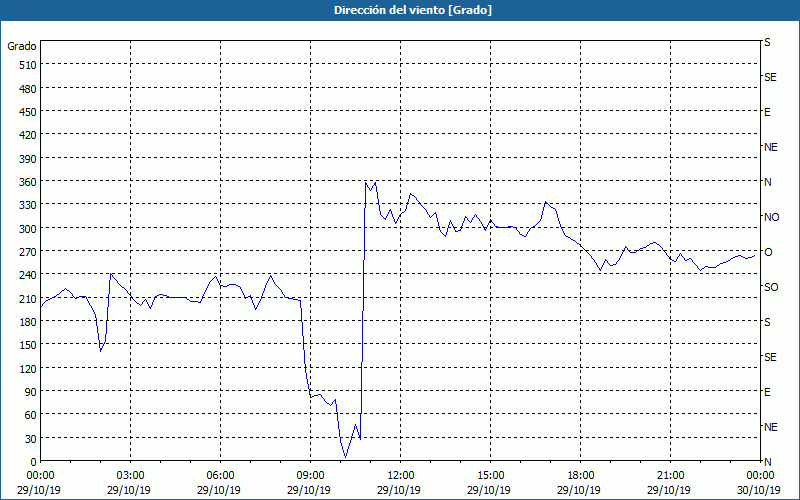Click the 60 degree axis label
The height and width of the screenshot is (500, 800).
31,415
